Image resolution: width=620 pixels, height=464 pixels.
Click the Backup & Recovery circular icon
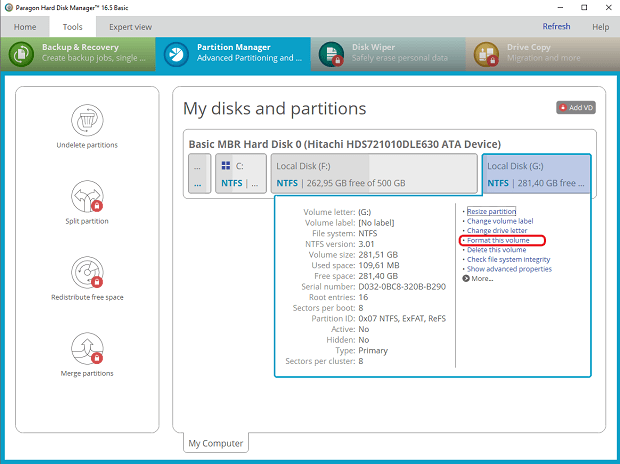pyautogui.click(x=21, y=54)
